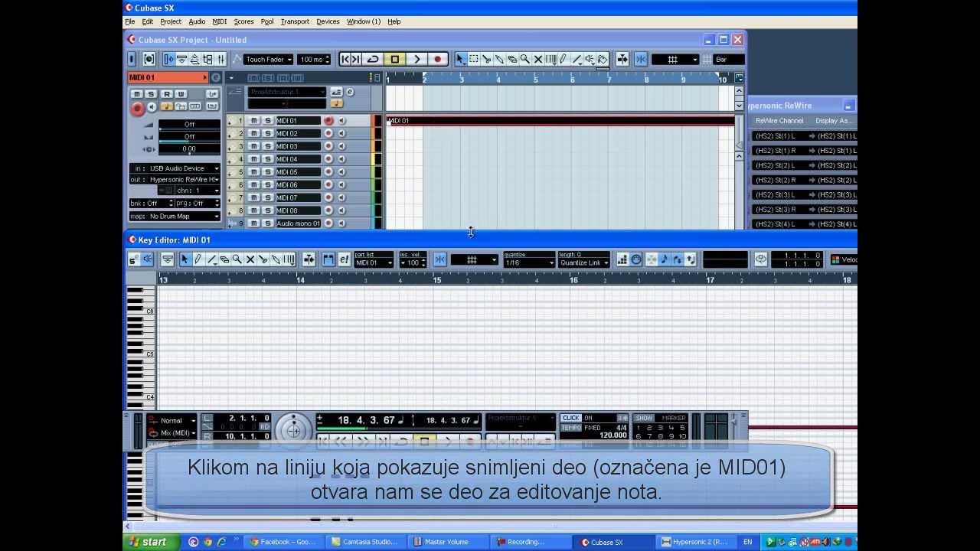Viewport: 980px width, 551px height.
Task: Select Object Selection arrow tool in Project toolbar
Action: click(460, 59)
